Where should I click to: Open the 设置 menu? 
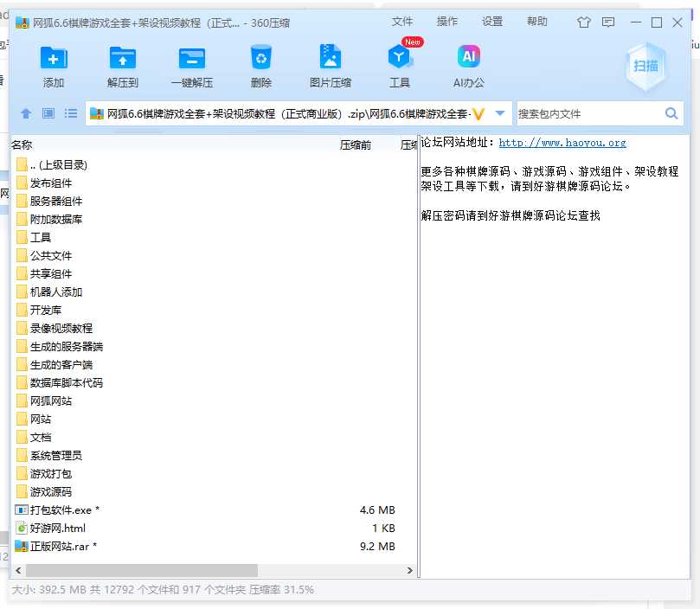tap(492, 22)
